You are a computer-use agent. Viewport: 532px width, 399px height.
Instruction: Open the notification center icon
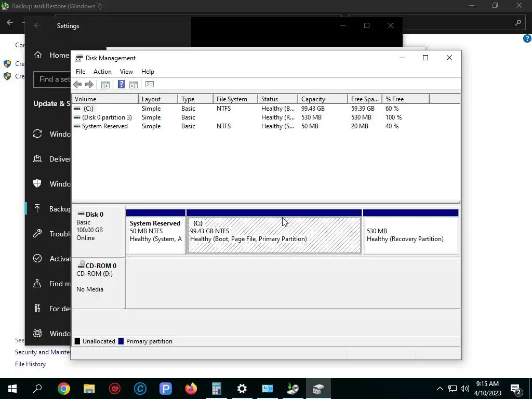(516, 389)
